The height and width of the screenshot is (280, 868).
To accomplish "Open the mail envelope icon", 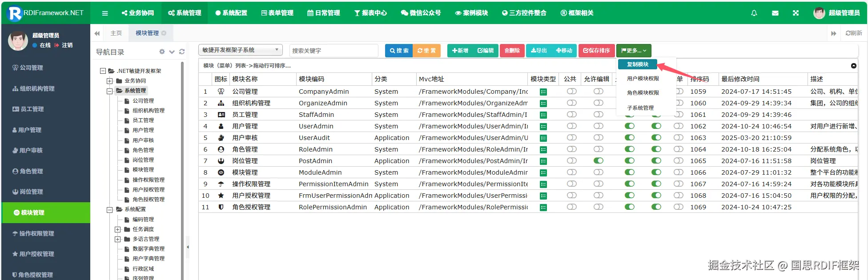I will (x=775, y=13).
